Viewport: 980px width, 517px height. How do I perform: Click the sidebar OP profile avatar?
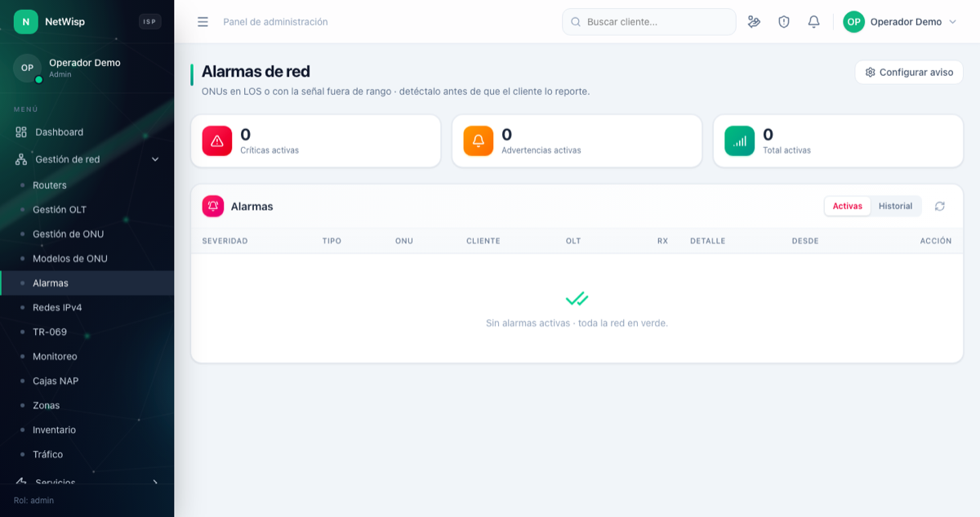click(27, 68)
